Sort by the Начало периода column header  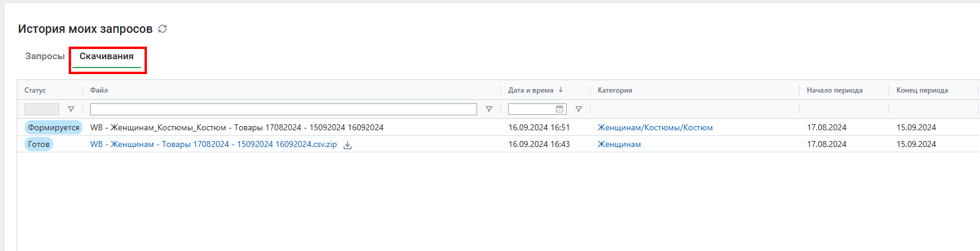835,90
